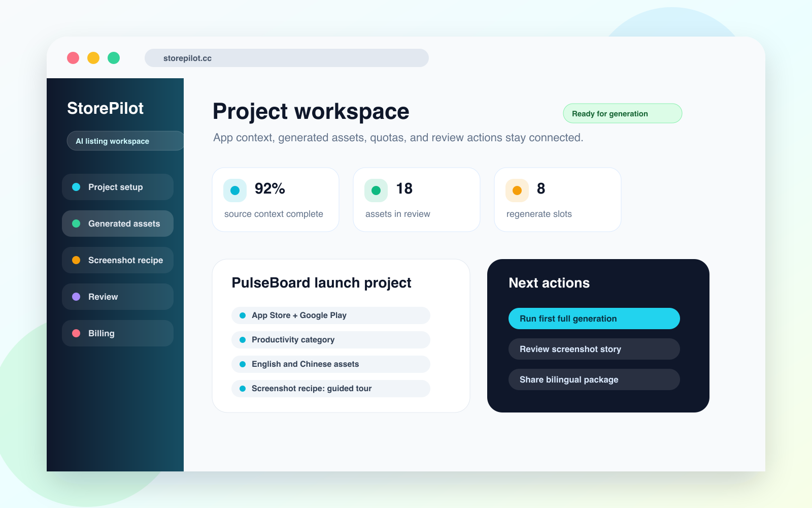The height and width of the screenshot is (508, 812).
Task: Click the Ready for generation badge
Action: pyautogui.click(x=623, y=113)
